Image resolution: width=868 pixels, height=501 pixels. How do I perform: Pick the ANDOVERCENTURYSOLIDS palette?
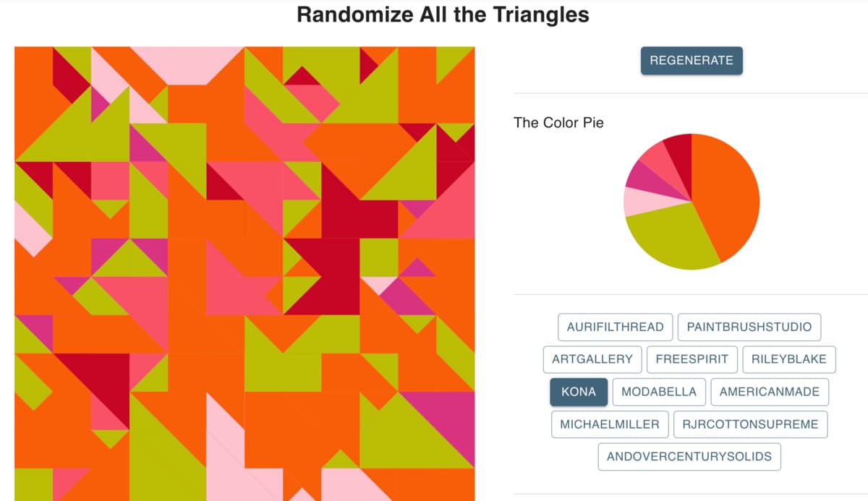689,457
